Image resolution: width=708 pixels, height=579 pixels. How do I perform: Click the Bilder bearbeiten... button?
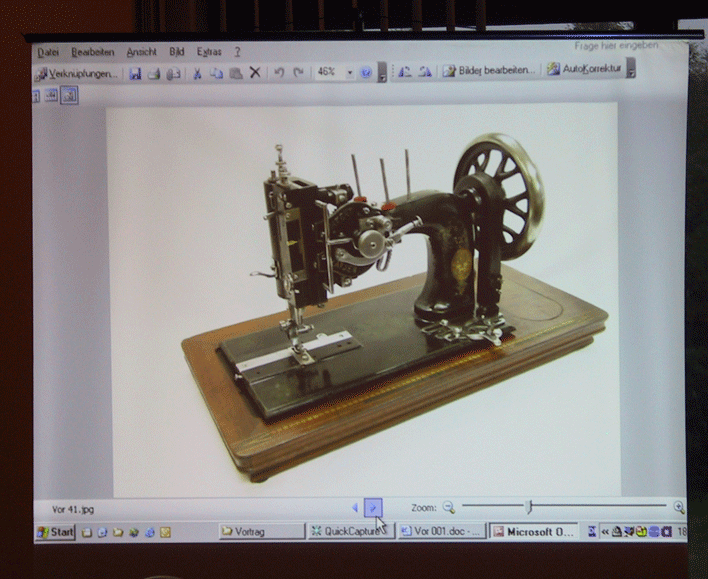tap(489, 70)
